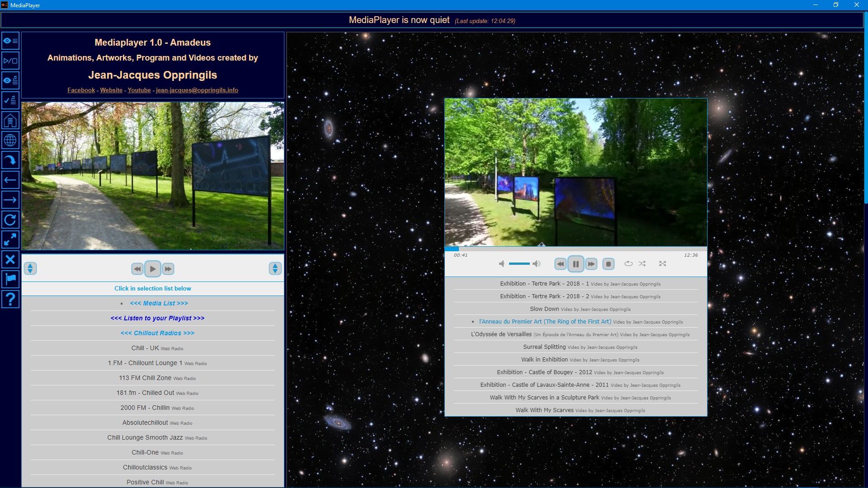Screen dimensions: 868x488
Task: Open the globe web icon in sidebar
Action: coord(10,141)
